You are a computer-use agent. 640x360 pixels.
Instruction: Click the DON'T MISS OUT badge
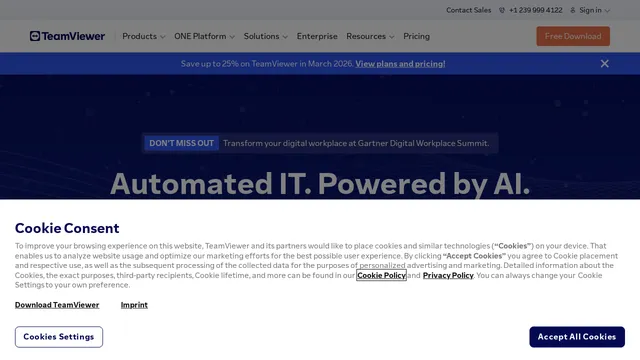pos(181,143)
